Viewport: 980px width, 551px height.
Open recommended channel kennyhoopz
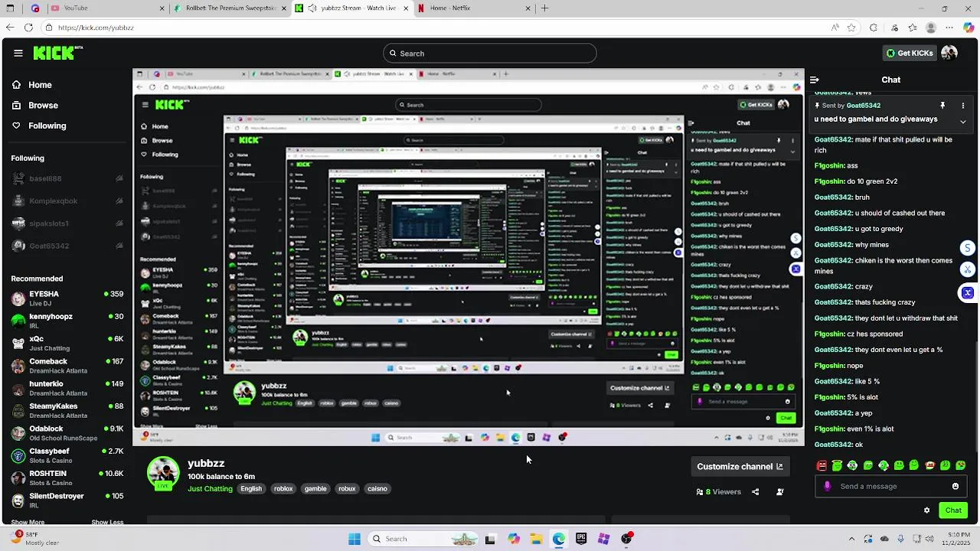coord(67,321)
